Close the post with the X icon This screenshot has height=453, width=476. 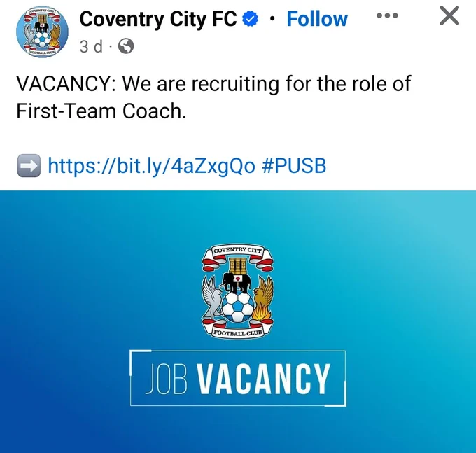point(449,16)
